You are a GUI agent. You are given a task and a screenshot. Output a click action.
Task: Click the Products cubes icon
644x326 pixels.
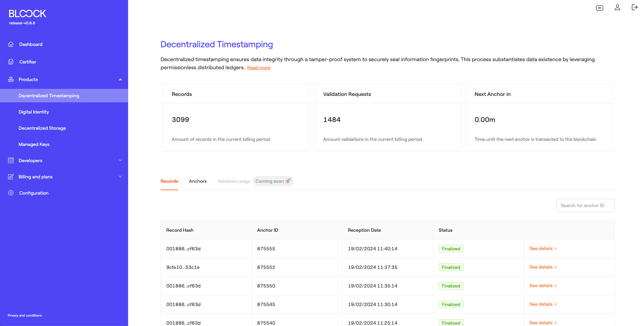[x=11, y=79]
